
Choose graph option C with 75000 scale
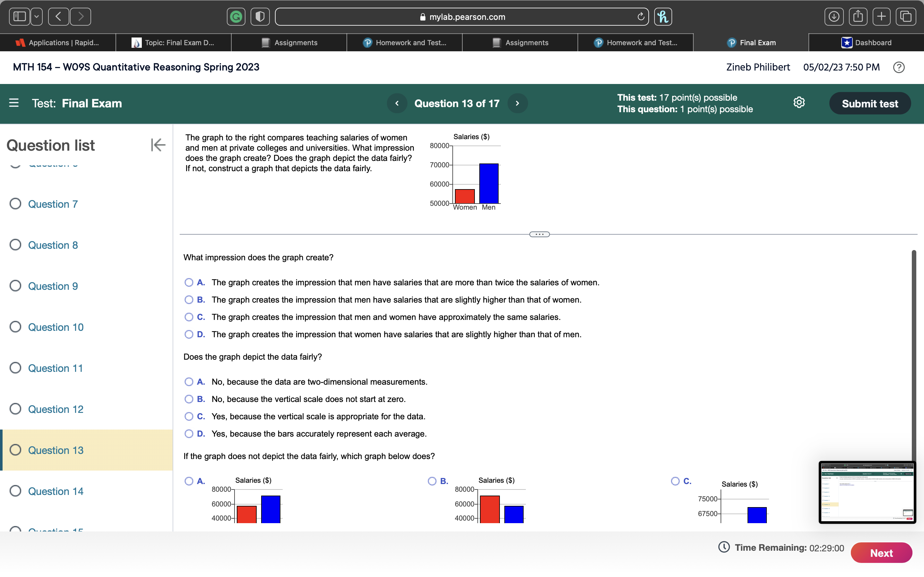pyautogui.click(x=675, y=481)
